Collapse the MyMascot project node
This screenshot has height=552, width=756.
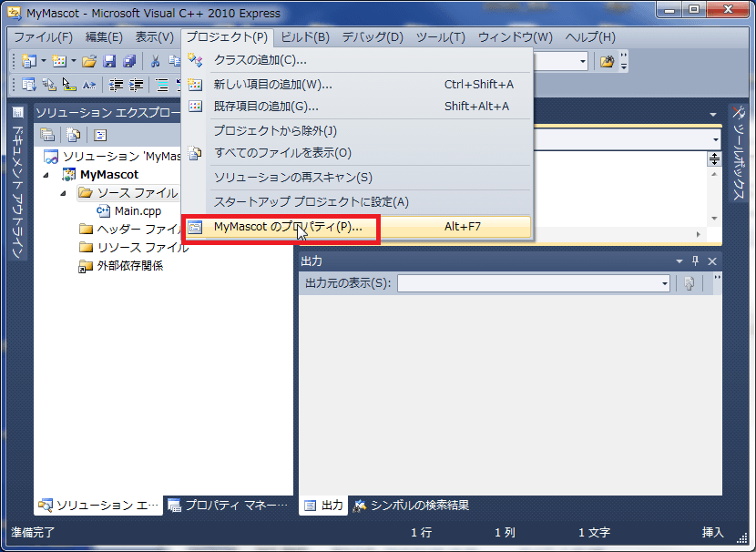[x=46, y=175]
